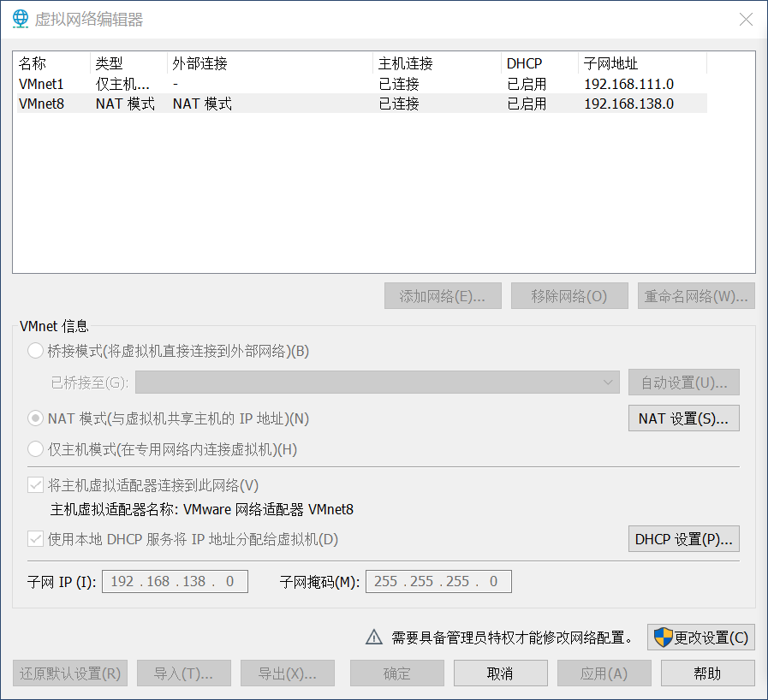Click NAT 模式 external connection cell

pos(202,104)
